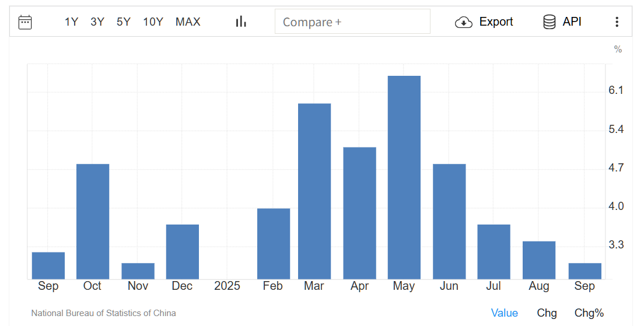Open the API text link

tap(572, 22)
